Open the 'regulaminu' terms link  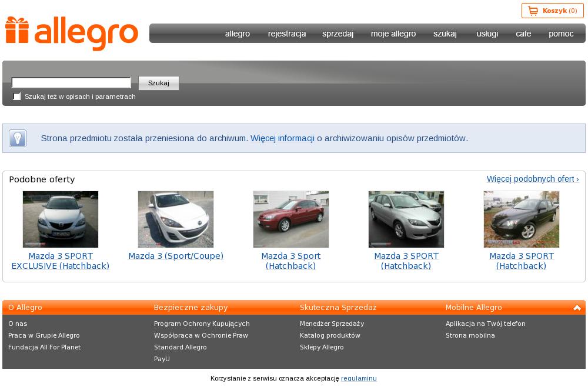point(359,378)
